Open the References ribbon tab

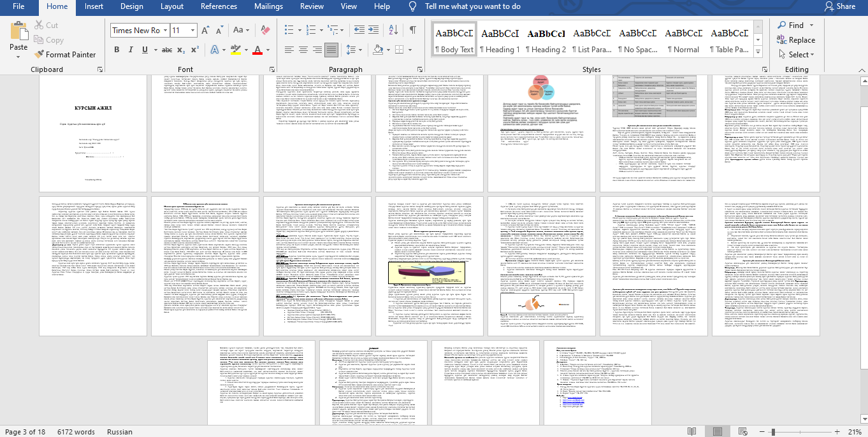[219, 6]
